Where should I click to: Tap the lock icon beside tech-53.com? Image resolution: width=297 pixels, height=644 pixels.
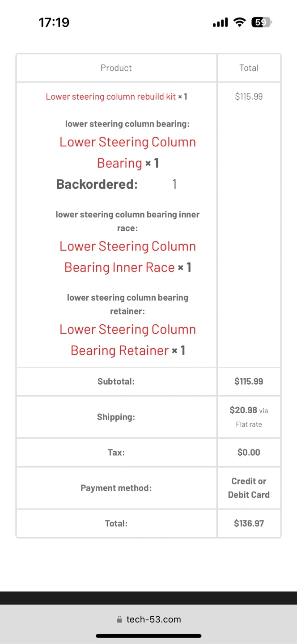click(x=119, y=619)
